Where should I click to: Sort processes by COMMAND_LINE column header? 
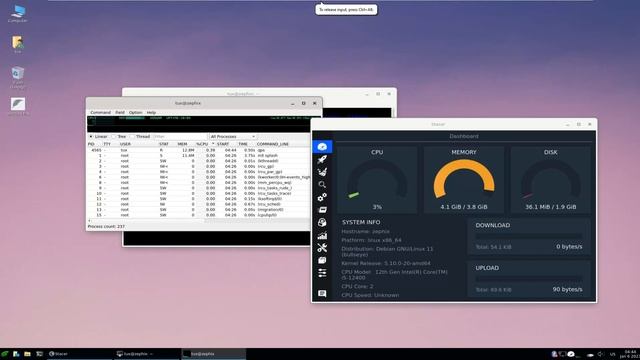coord(273,144)
